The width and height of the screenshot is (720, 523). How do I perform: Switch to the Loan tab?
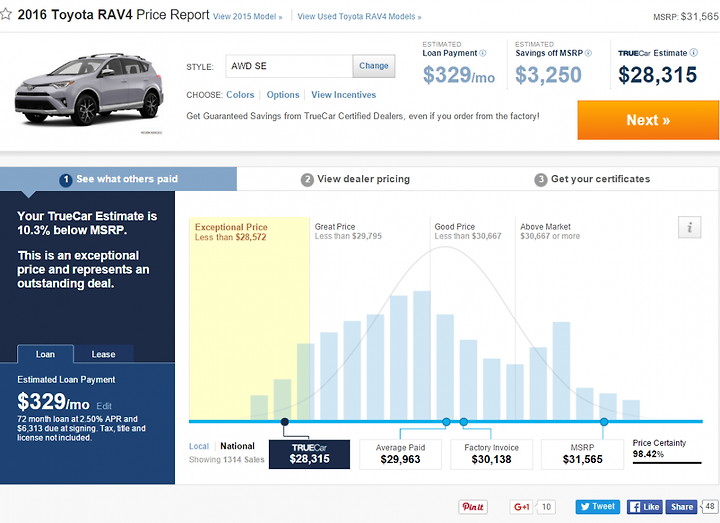tap(45, 354)
